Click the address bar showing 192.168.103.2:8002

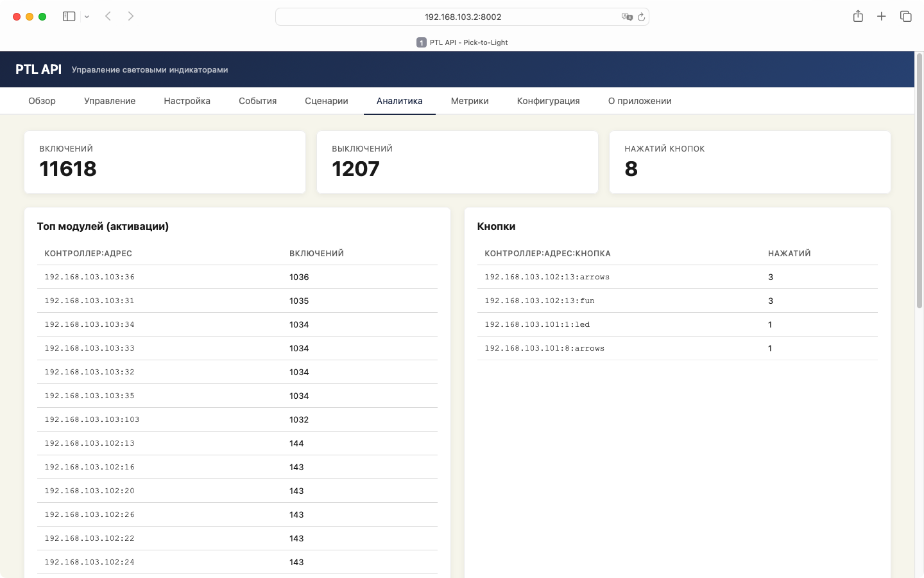[x=462, y=17]
